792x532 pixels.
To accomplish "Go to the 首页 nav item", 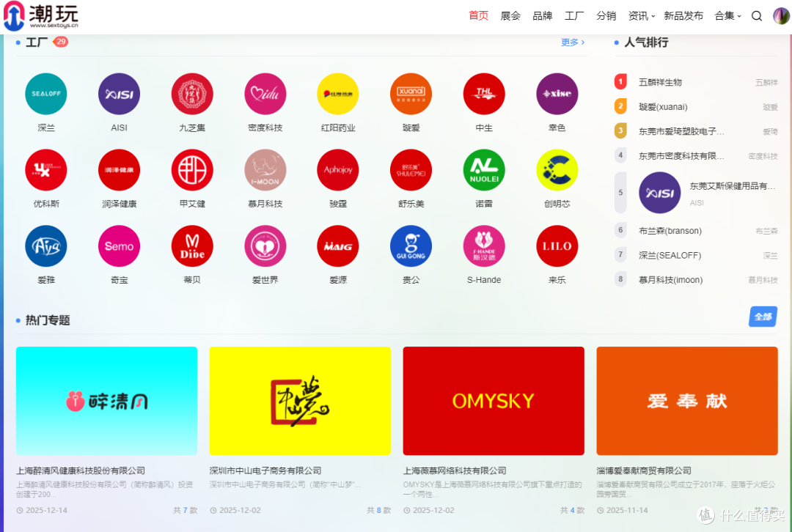I will pyautogui.click(x=478, y=16).
